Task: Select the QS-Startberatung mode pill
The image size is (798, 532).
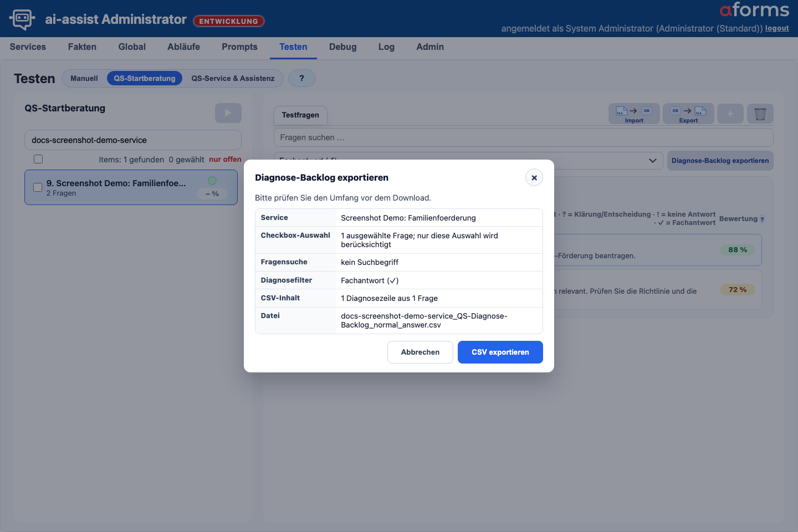Action: pyautogui.click(x=145, y=78)
